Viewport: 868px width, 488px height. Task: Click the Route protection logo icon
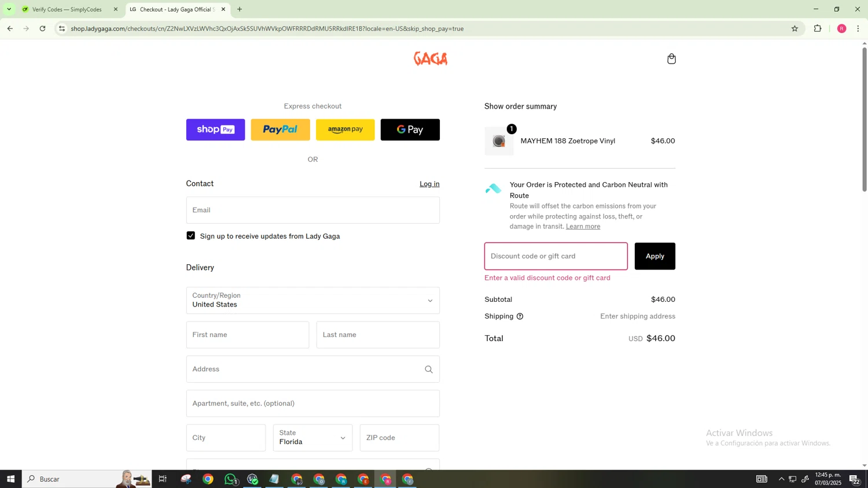(x=494, y=188)
